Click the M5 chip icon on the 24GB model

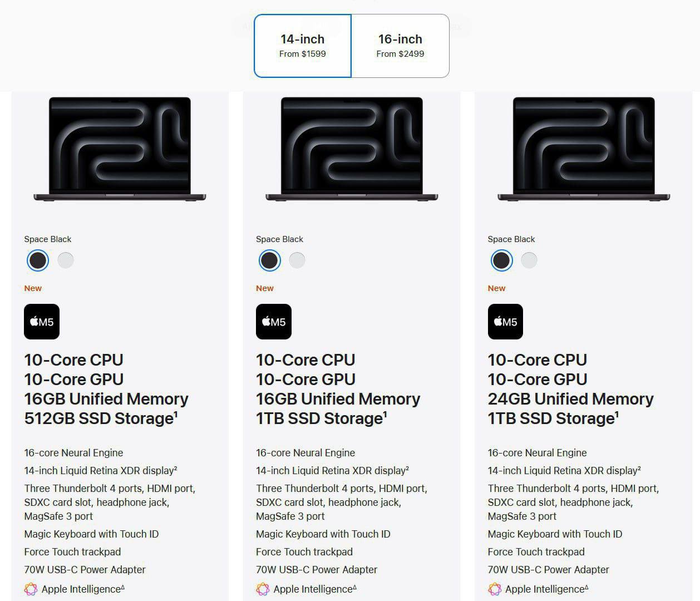click(x=505, y=322)
